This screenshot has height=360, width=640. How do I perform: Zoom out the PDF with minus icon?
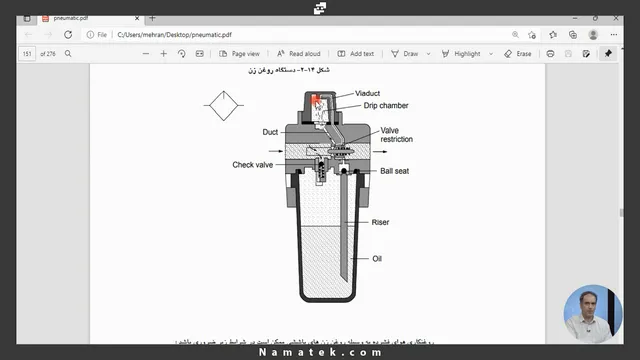click(146, 54)
